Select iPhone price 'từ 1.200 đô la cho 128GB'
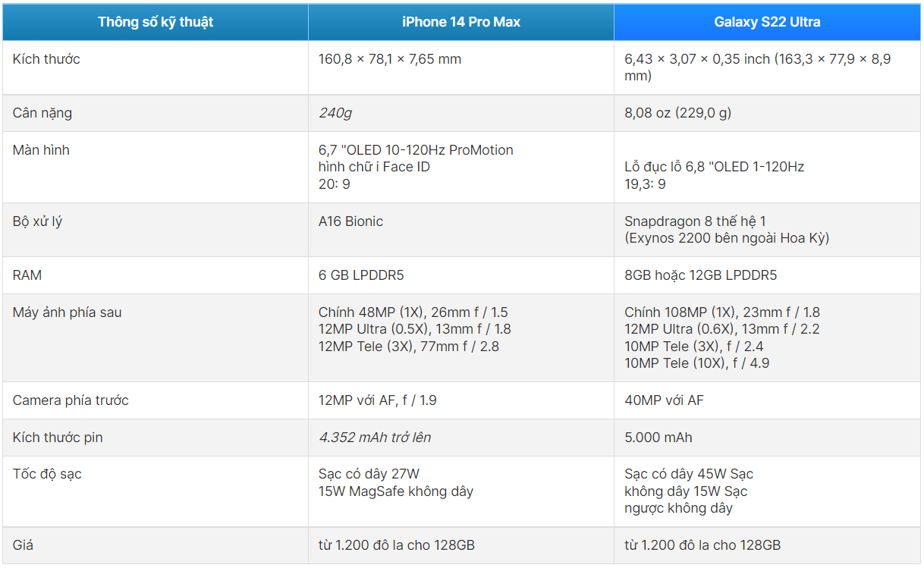Screen dimensions: 924x568 pos(397,545)
